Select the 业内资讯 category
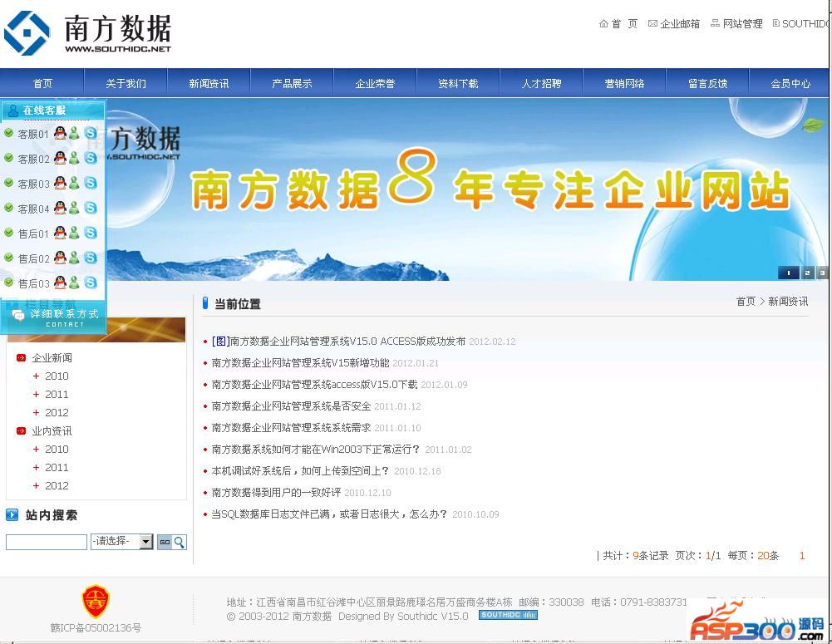832x644 pixels. coord(52,430)
